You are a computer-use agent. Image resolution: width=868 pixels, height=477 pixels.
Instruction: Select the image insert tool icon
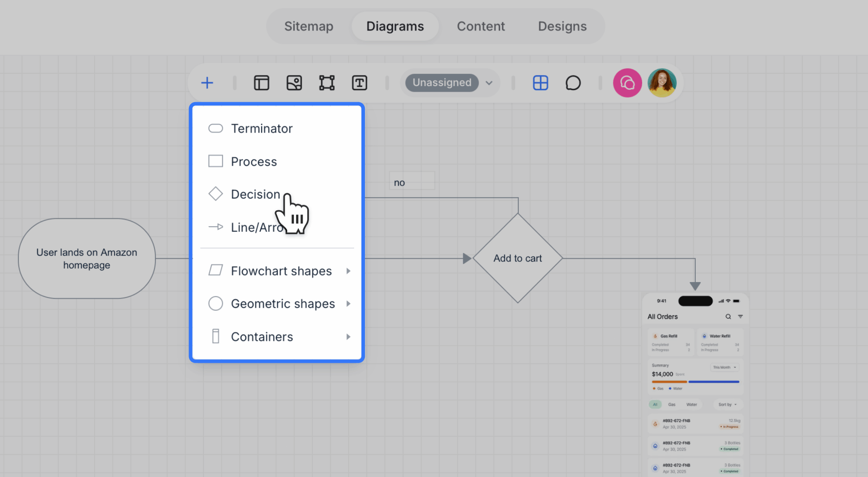pos(294,83)
